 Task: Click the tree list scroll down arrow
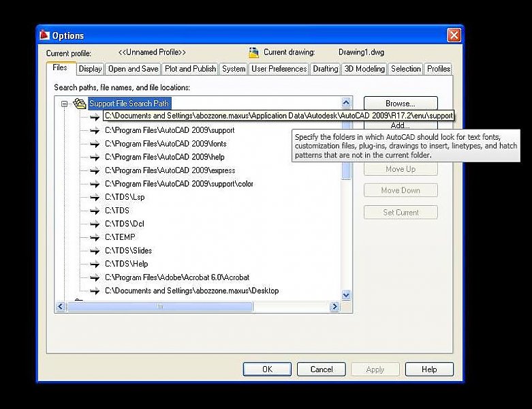(346, 295)
